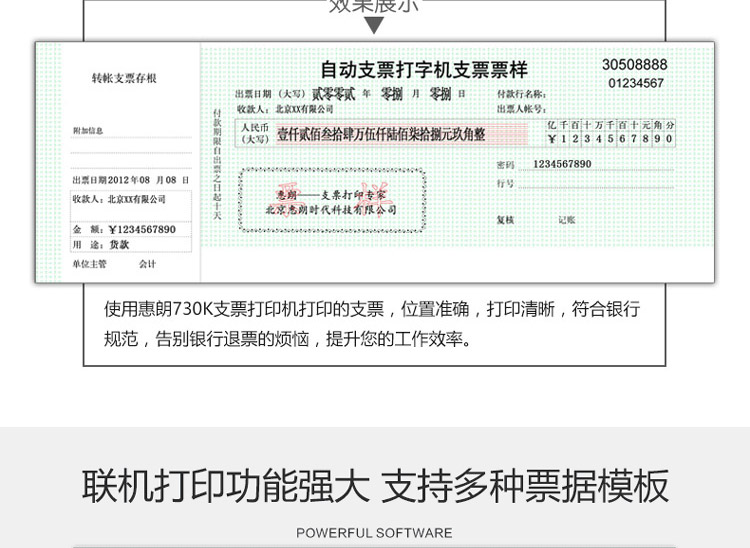Select the serial number 01234567
This screenshot has width=750, height=548.
click(636, 83)
